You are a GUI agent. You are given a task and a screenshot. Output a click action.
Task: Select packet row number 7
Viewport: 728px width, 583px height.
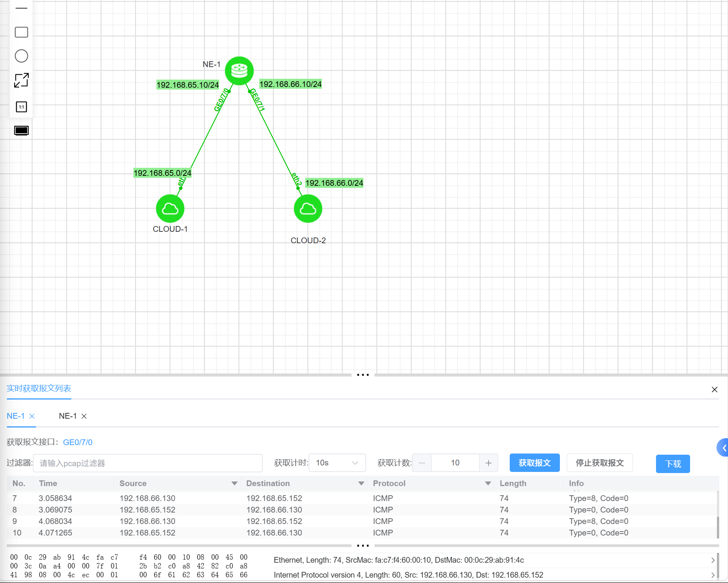point(362,498)
